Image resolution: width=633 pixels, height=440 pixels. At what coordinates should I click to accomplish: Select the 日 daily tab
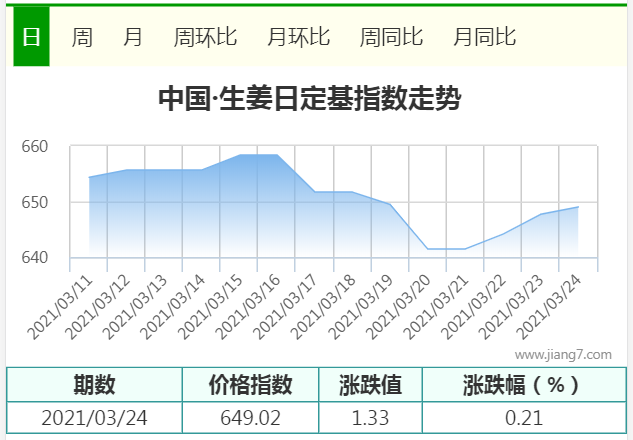pyautogui.click(x=31, y=36)
